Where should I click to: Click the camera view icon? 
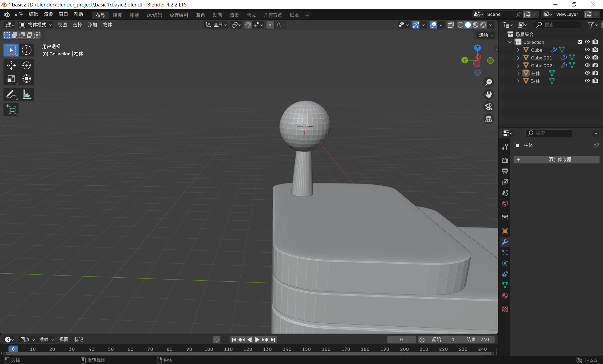[488, 107]
